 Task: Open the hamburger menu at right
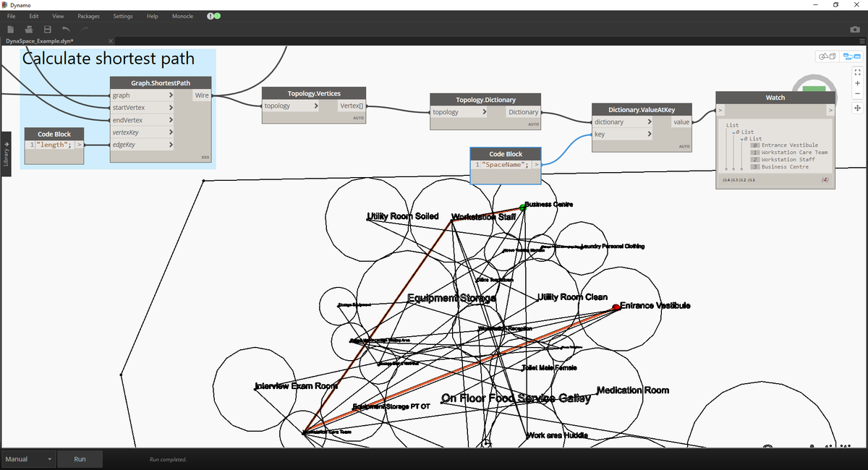pos(861,41)
